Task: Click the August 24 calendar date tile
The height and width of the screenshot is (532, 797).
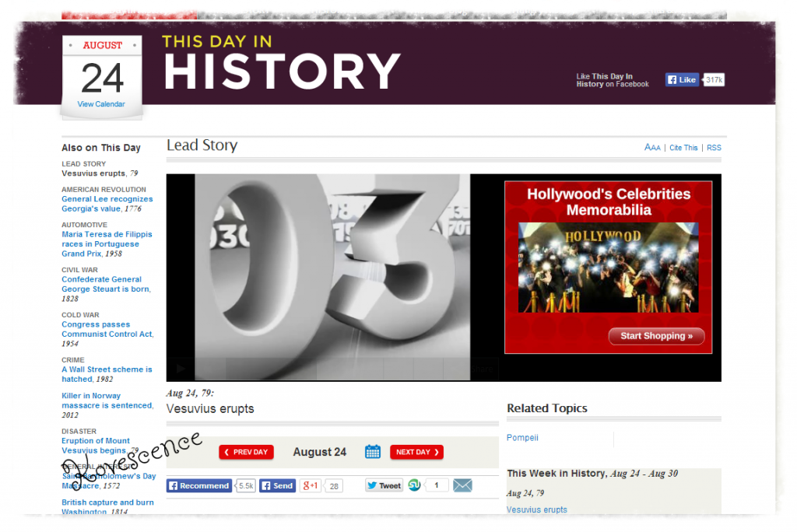Action: [x=102, y=78]
